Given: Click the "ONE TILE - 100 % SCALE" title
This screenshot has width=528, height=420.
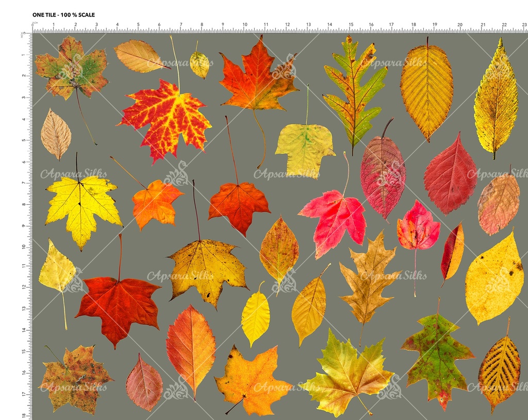Looking at the screenshot, I should pyautogui.click(x=63, y=15).
